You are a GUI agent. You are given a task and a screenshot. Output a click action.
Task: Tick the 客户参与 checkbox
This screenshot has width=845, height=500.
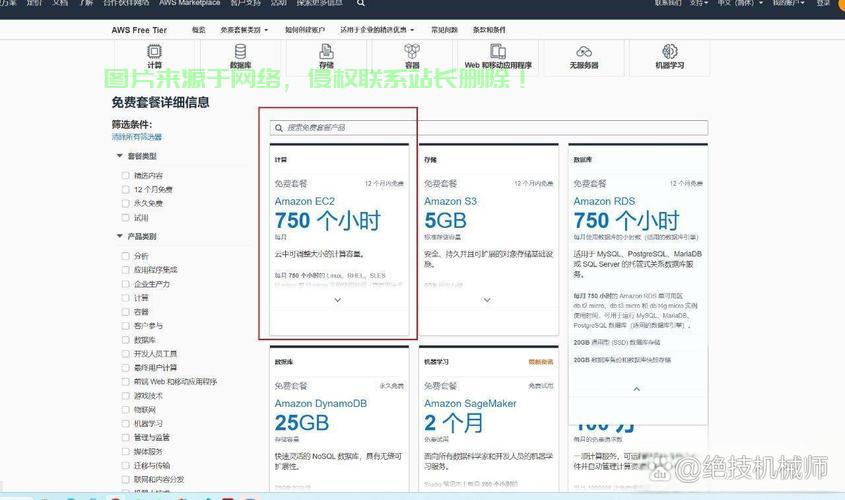[126, 326]
